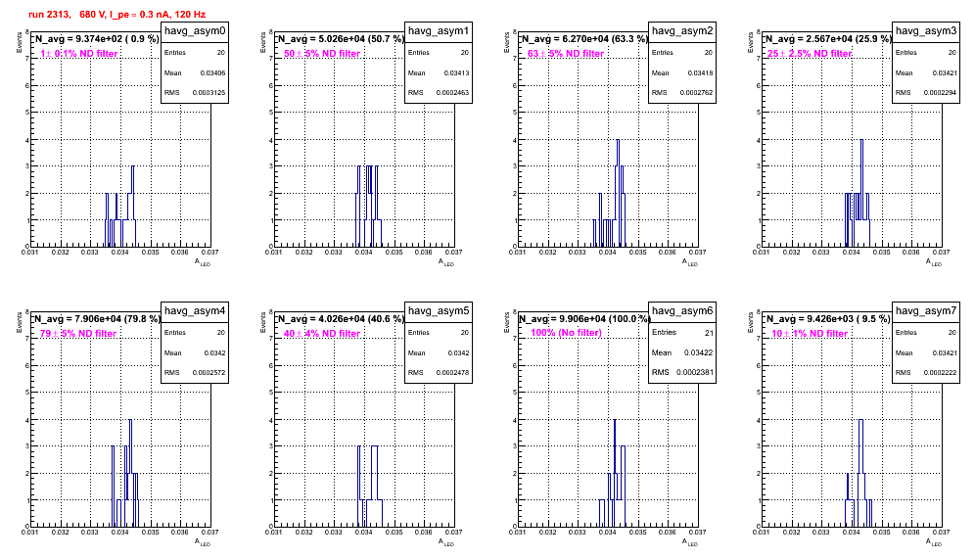The image size is (975, 560).
Task: Click the histogram bars in havg_asym0 plot
Action: click(x=120, y=207)
